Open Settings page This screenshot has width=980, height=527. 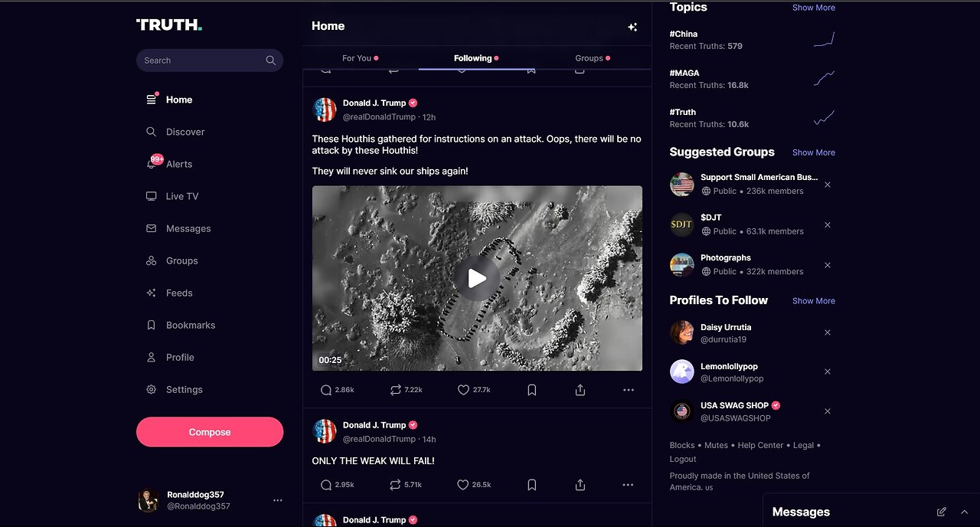(x=175, y=389)
